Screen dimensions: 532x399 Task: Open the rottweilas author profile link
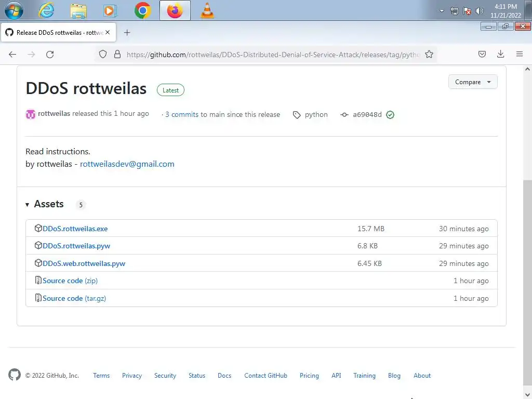[54, 114]
